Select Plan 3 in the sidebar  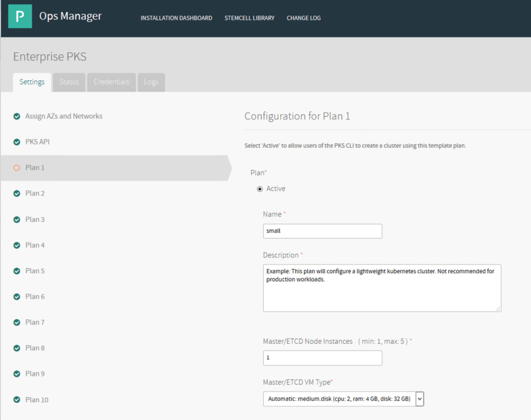pos(35,219)
